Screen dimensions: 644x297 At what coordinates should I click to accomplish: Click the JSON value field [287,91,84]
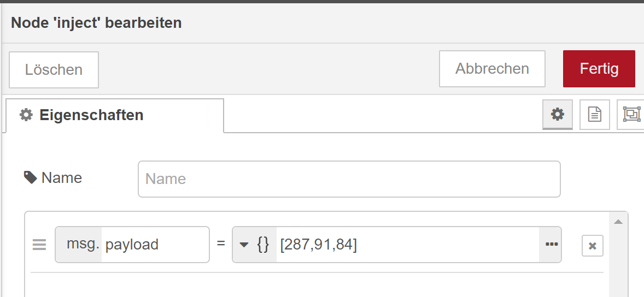pos(405,245)
